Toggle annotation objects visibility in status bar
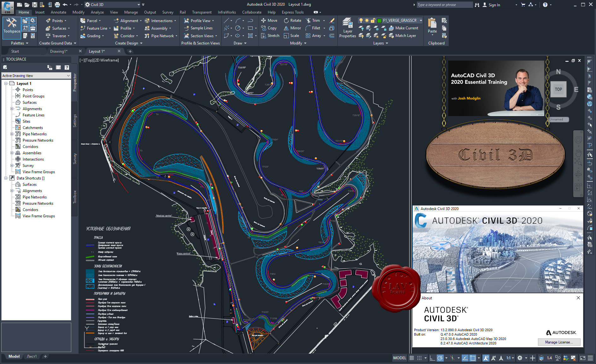596x364 pixels. [486, 358]
